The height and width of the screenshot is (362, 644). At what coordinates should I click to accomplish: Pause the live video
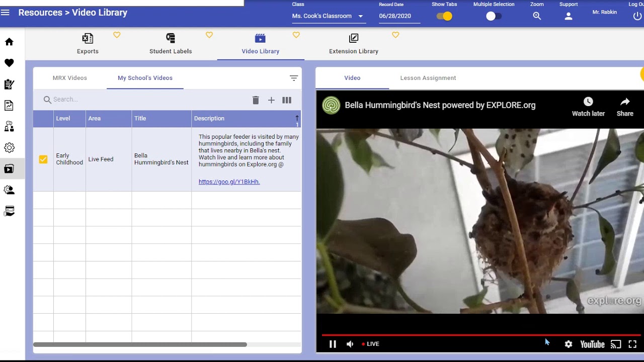pos(333,344)
